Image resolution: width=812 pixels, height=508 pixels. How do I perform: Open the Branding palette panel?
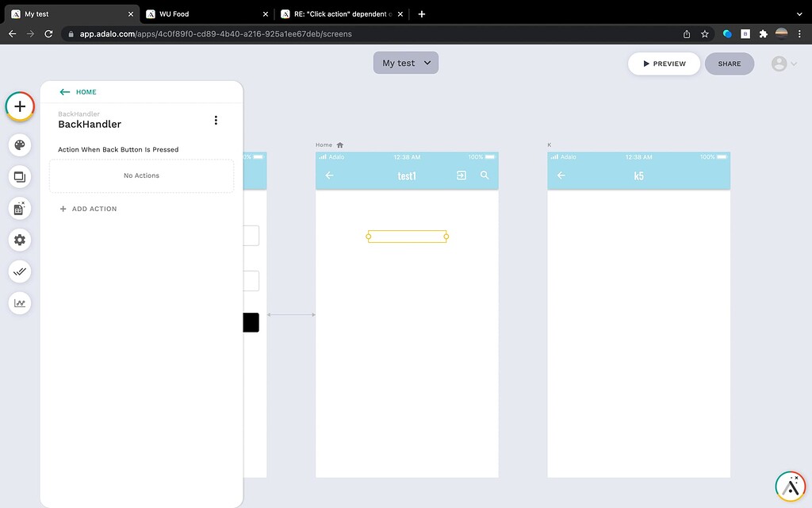click(19, 145)
